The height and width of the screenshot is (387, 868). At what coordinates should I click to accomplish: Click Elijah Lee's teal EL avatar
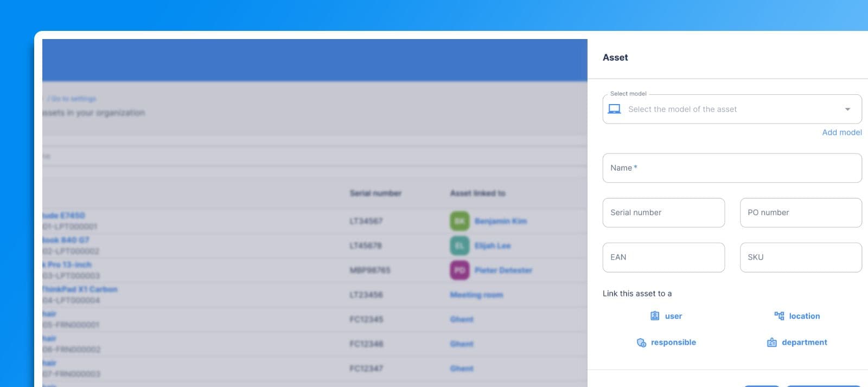pos(459,246)
